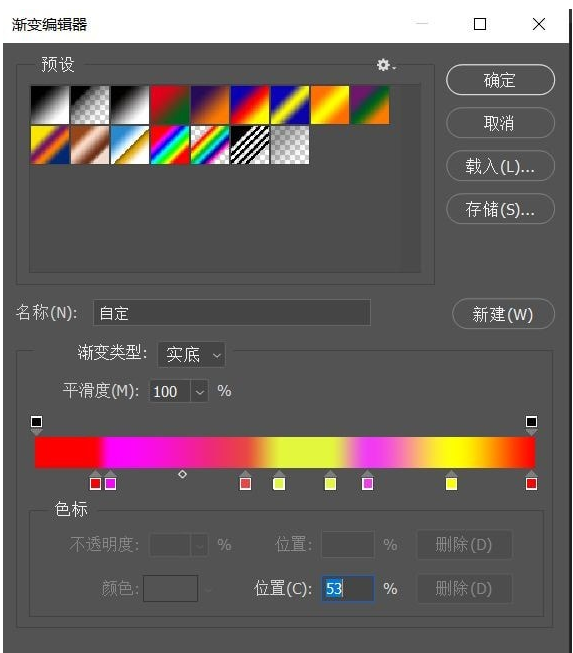Image resolution: width=573 pixels, height=653 pixels.
Task: Click the 平滑度 value field showing 100
Action: pos(170,391)
